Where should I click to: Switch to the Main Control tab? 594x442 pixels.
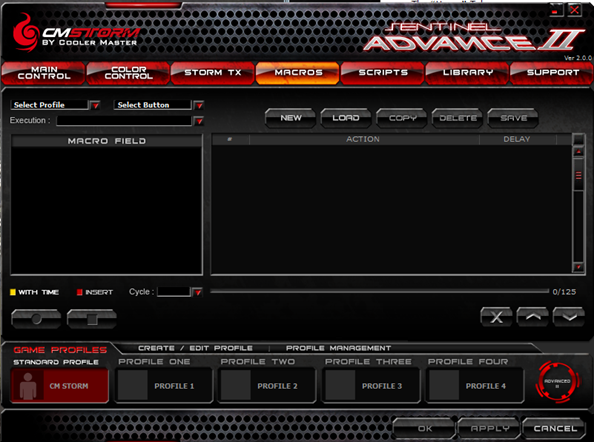click(x=44, y=73)
